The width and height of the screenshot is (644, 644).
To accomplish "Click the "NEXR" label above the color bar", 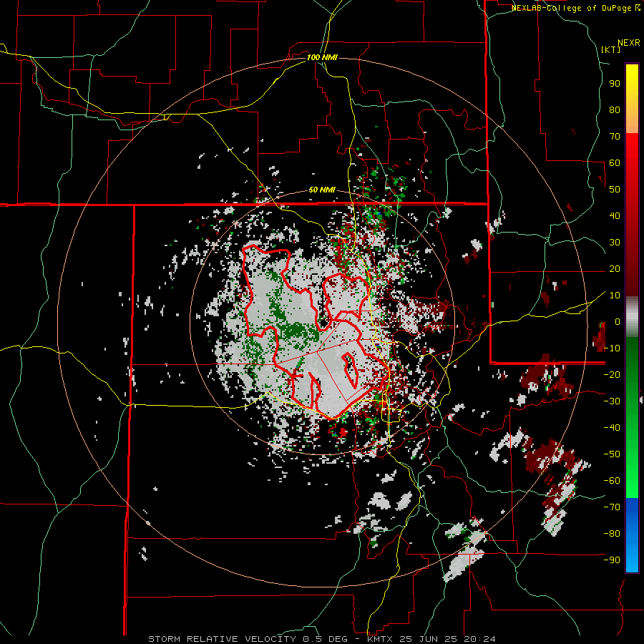I will tap(629, 43).
